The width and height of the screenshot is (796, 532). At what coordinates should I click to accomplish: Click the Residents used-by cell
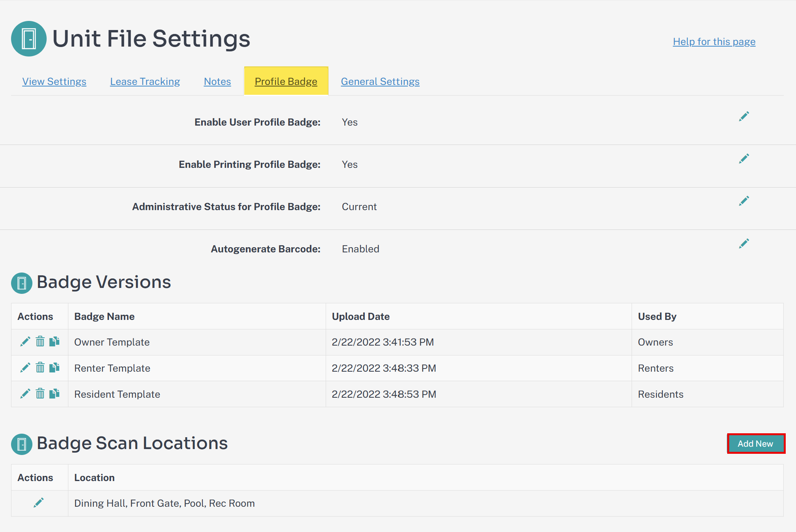click(707, 394)
